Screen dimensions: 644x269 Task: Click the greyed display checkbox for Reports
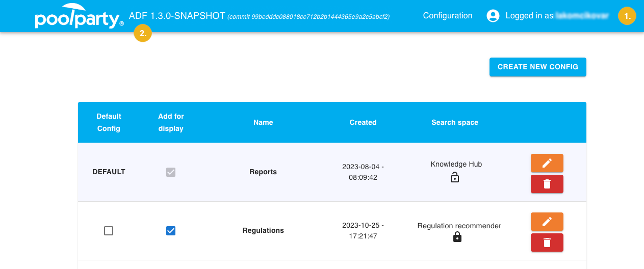171,172
